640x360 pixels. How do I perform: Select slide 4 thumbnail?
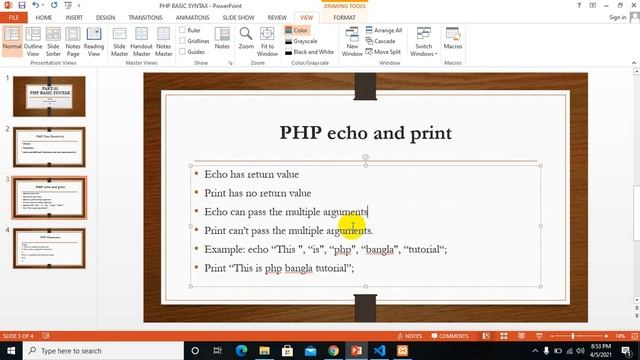point(49,248)
